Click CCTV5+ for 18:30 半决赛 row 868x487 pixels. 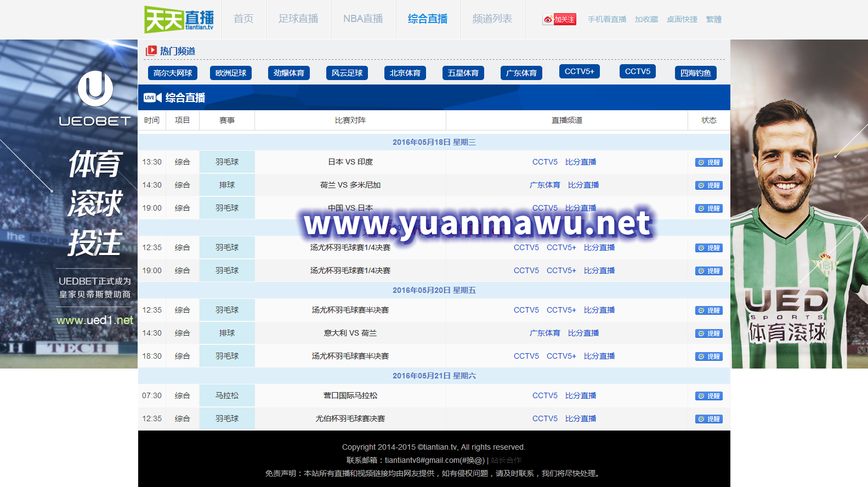click(x=561, y=356)
